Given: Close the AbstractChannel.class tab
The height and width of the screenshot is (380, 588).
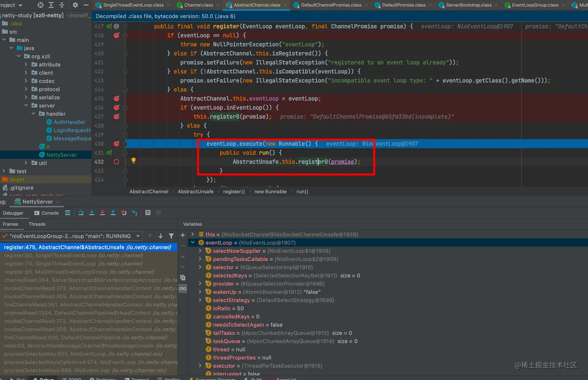Looking at the screenshot, I should pyautogui.click(x=286, y=5).
